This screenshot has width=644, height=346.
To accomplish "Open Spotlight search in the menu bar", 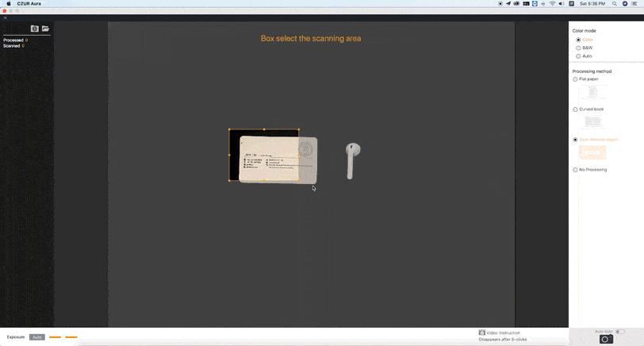I will coord(616,4).
